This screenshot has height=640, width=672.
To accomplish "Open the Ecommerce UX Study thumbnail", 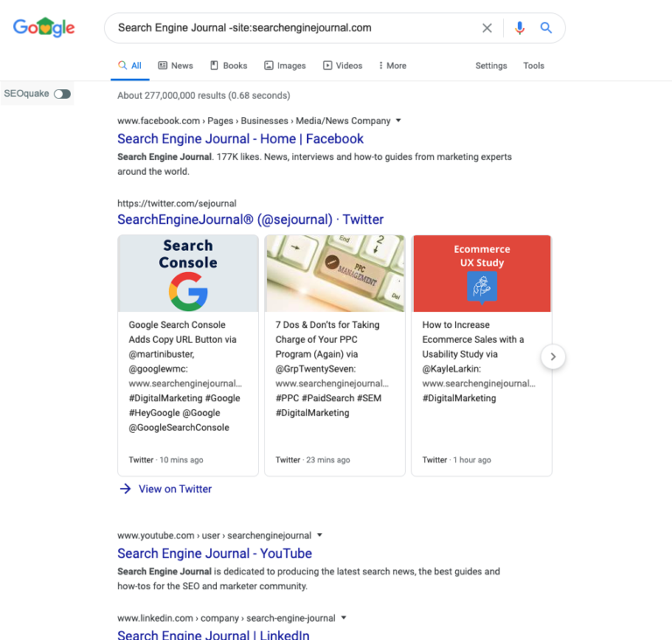I will coord(482,274).
